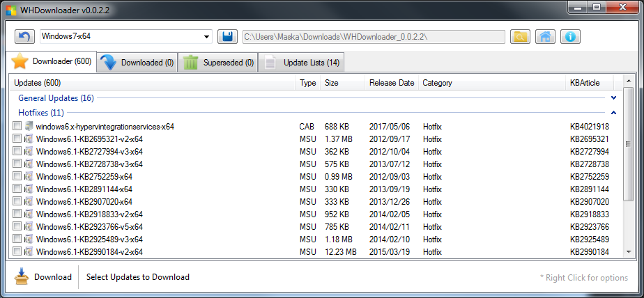Check the KB2907020 update checkbox
The image size is (644, 298).
(17, 201)
